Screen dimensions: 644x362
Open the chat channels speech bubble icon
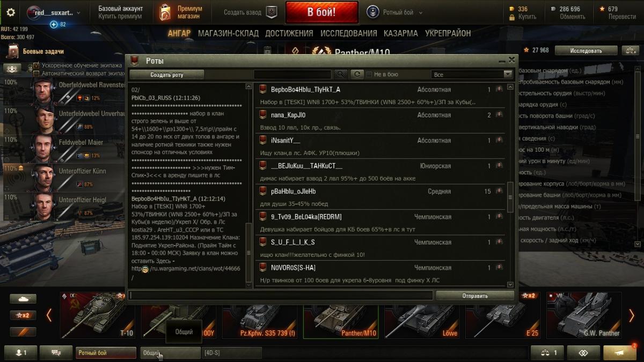[56, 353]
